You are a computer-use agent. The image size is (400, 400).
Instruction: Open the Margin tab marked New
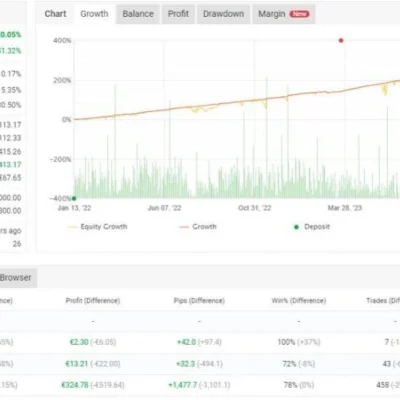(x=284, y=14)
